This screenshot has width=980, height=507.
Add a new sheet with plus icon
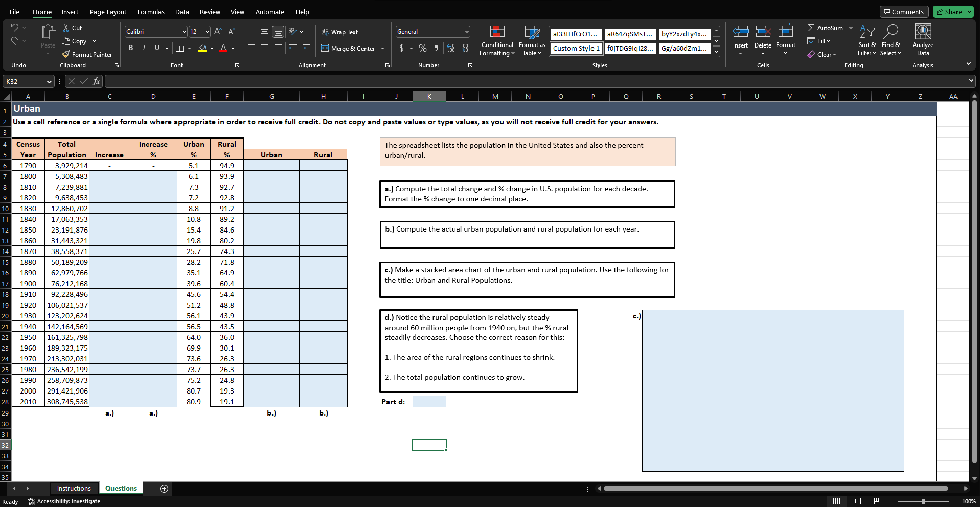click(x=164, y=489)
